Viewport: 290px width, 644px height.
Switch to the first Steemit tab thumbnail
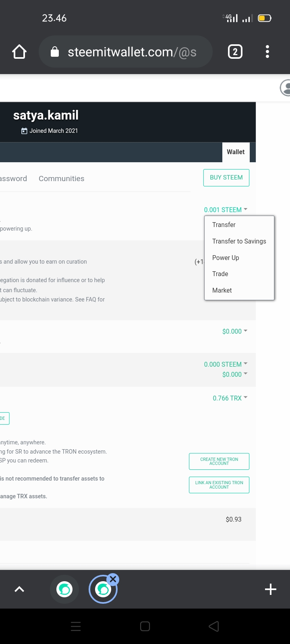(64, 590)
